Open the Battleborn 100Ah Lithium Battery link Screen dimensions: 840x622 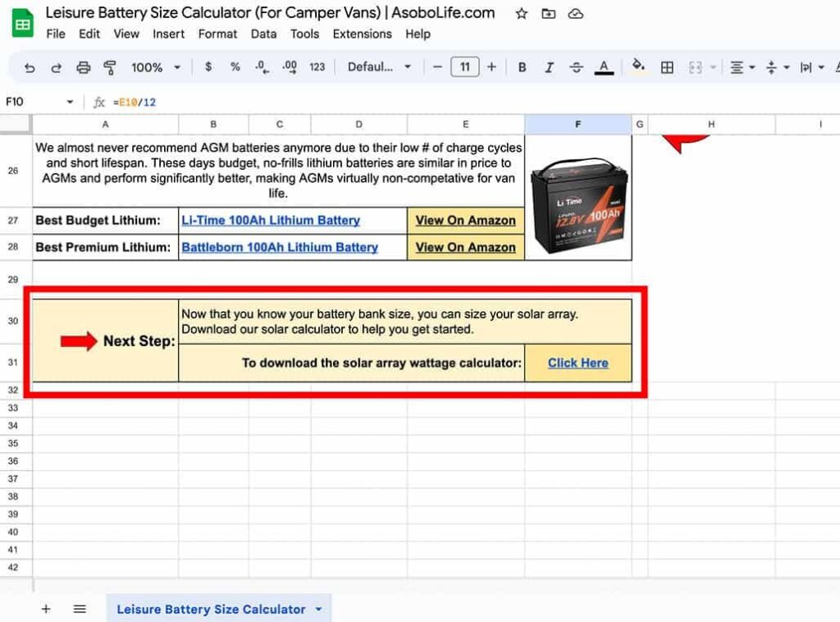click(x=280, y=247)
